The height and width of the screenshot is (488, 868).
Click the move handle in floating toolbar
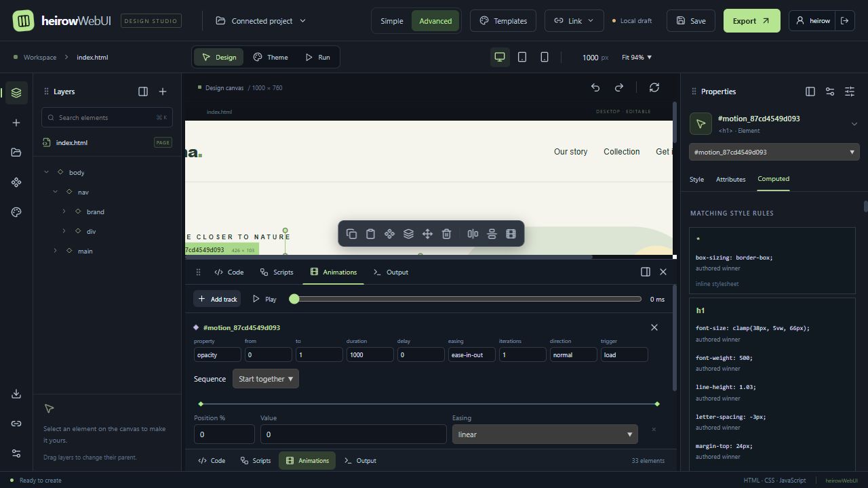(x=427, y=234)
